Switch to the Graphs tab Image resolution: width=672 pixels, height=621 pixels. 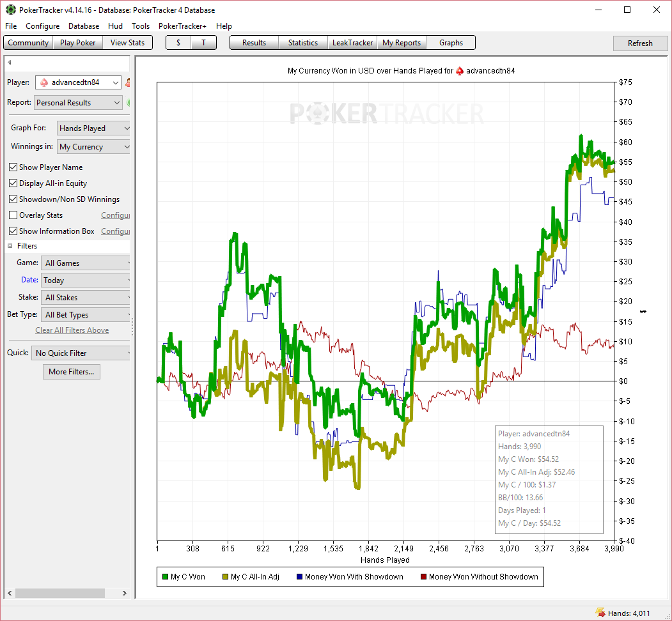(451, 43)
